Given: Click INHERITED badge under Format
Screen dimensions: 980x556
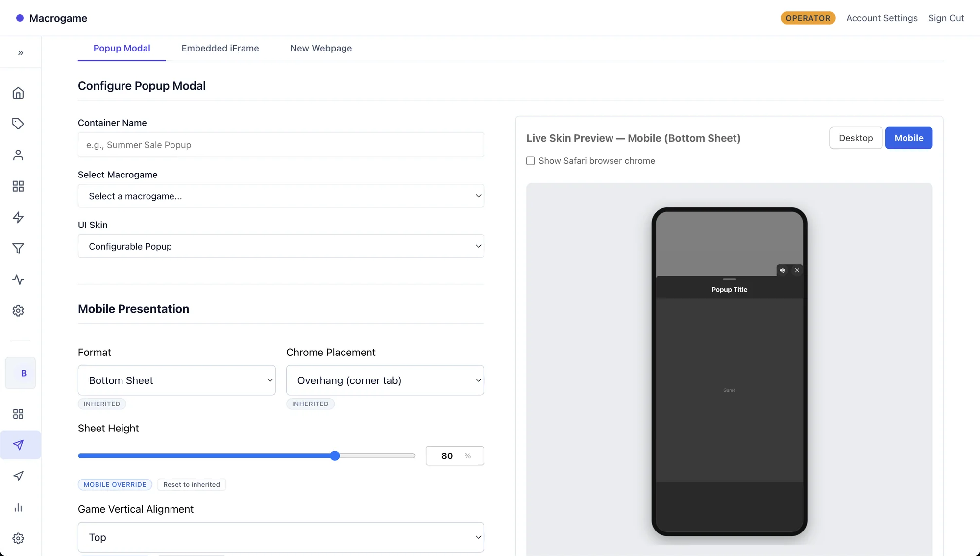Looking at the screenshot, I should tap(102, 404).
